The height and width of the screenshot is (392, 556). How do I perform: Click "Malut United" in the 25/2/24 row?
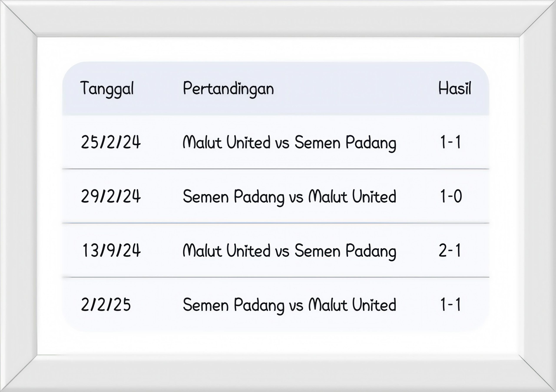[x=227, y=142]
